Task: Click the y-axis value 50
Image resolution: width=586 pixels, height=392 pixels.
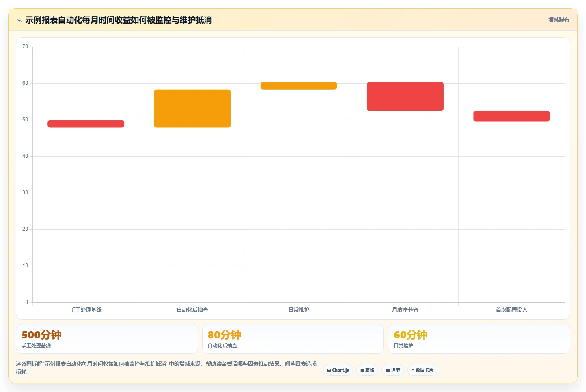Action: click(25, 120)
